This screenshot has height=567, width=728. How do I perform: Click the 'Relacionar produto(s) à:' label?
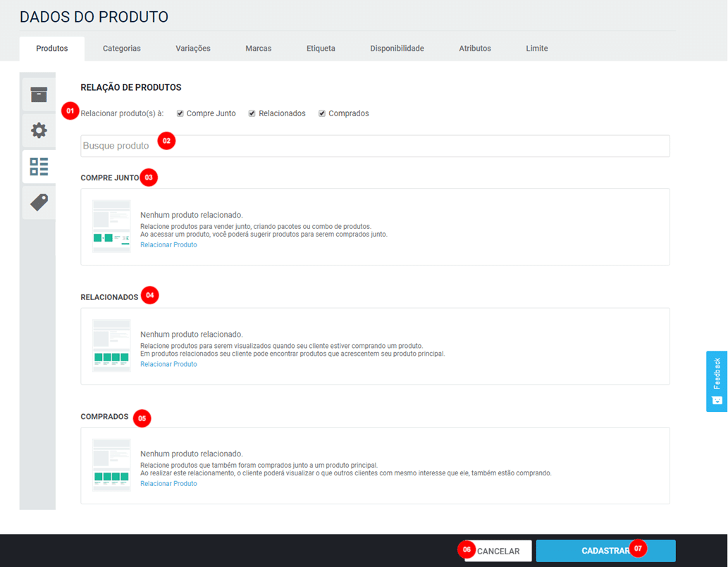coord(122,113)
